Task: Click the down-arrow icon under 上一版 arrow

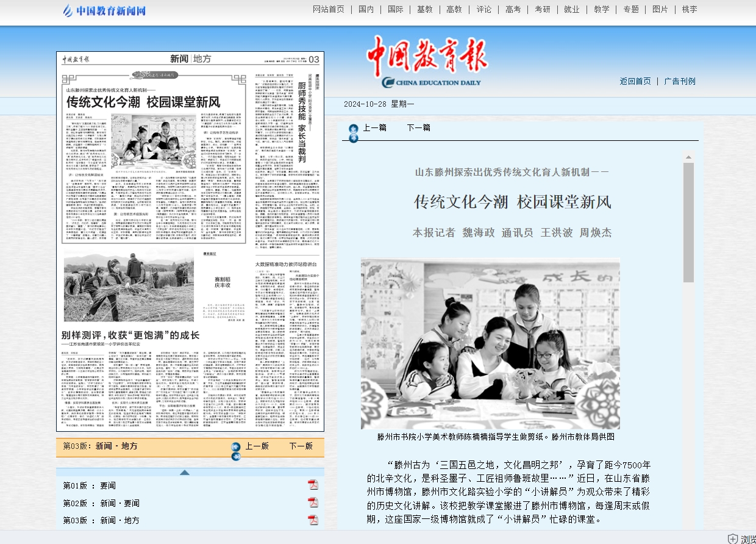Action: click(236, 456)
